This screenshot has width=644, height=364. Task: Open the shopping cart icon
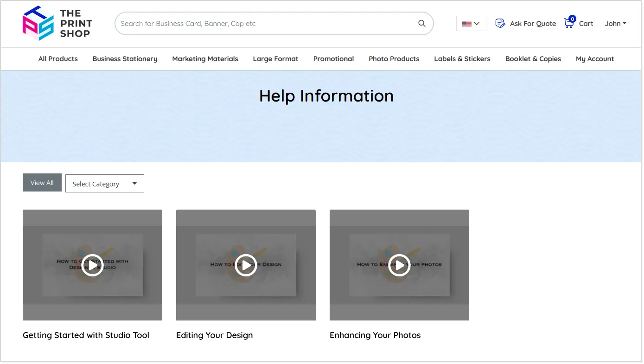click(569, 22)
